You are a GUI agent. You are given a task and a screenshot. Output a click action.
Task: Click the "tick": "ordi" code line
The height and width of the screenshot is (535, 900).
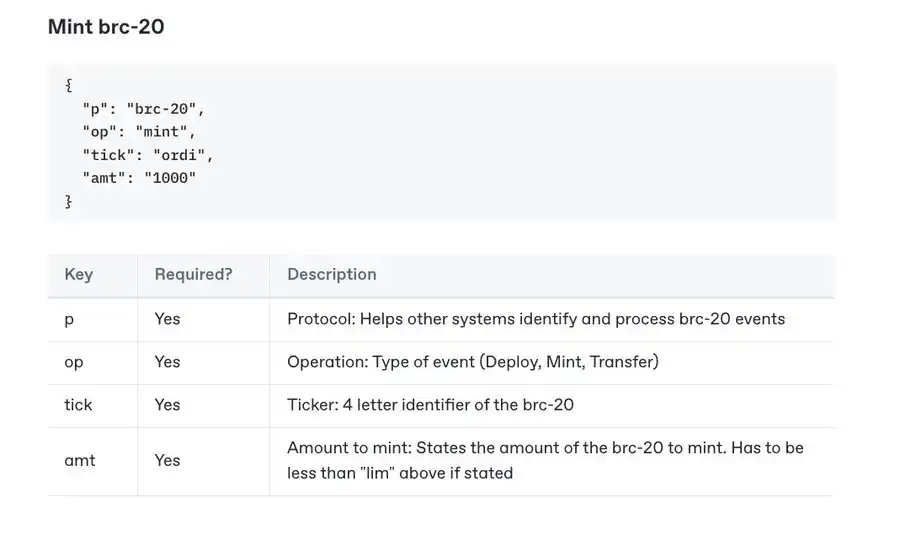coord(148,155)
